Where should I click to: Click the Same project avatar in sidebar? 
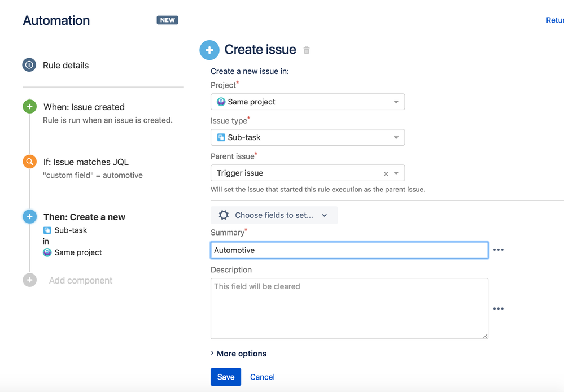[x=47, y=252]
